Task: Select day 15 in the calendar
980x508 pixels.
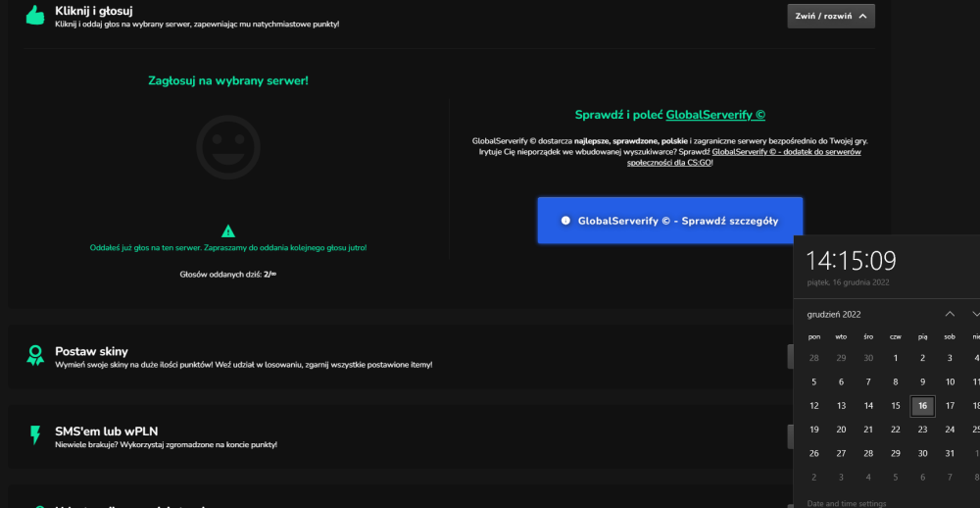Action: click(x=896, y=406)
